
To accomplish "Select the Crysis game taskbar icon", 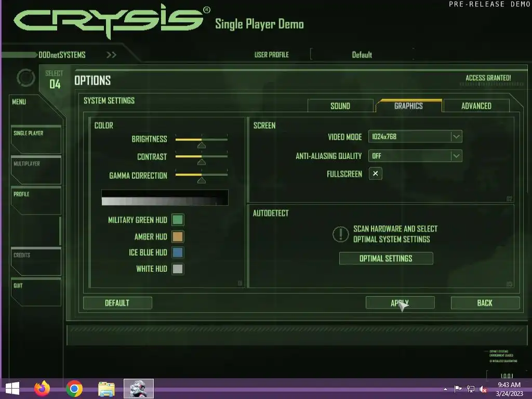I will (x=138, y=389).
